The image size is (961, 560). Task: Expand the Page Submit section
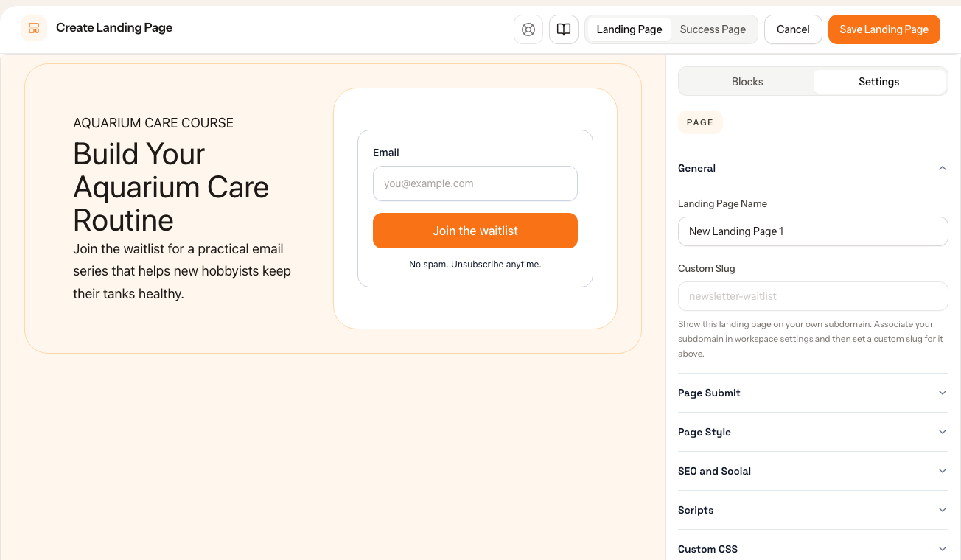point(813,393)
